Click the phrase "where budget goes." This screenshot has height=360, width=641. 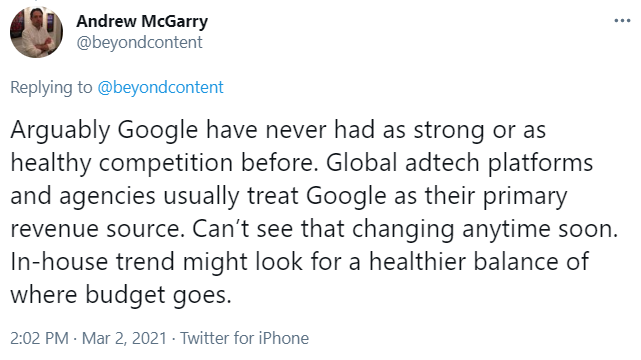(121, 295)
